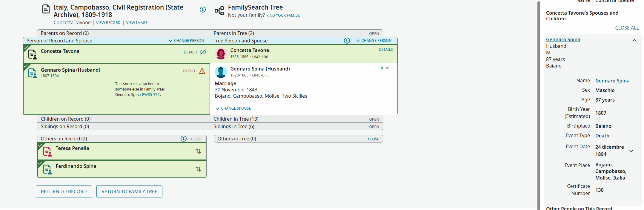Viewport: 644px width, 210px height.
Task: Click Gennaro Spina's tree portrait icon
Action: [221, 72]
